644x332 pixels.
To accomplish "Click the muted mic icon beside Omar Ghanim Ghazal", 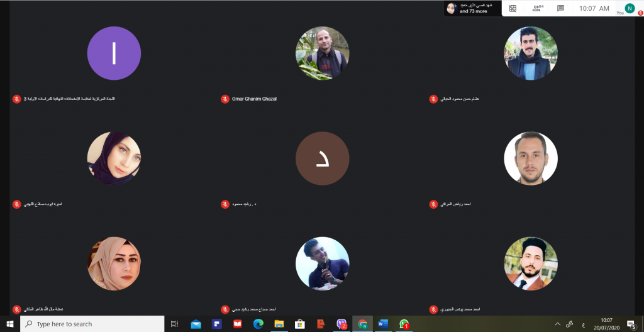I will tap(225, 99).
